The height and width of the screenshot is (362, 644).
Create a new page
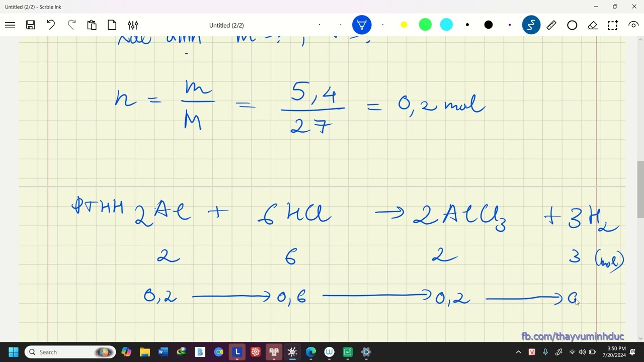[x=112, y=25]
